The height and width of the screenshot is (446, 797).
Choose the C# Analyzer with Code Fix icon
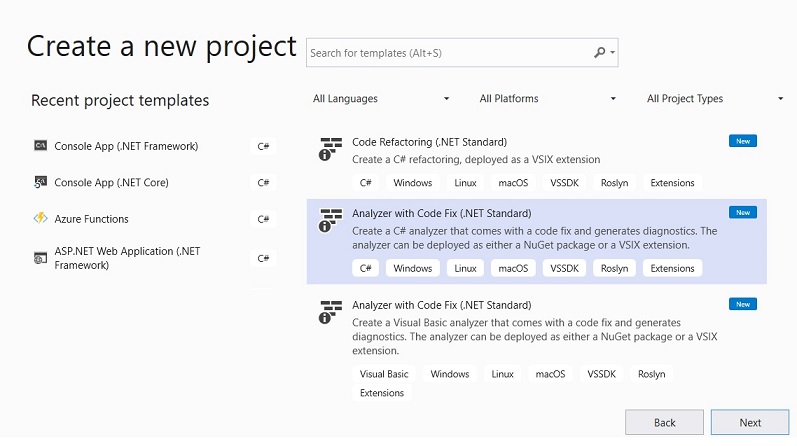tap(330, 220)
